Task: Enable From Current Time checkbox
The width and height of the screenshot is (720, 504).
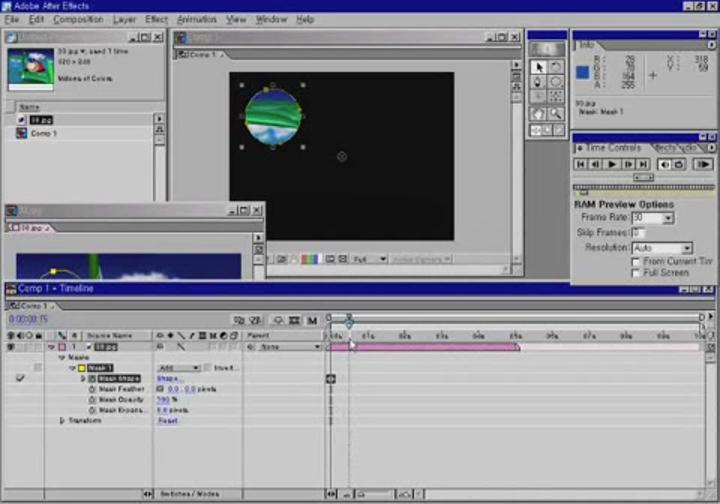Action: (x=636, y=262)
